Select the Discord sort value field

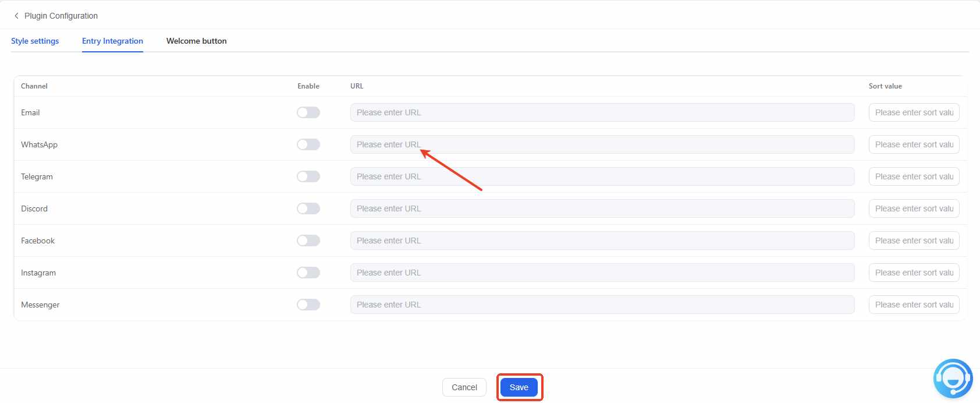pos(914,208)
